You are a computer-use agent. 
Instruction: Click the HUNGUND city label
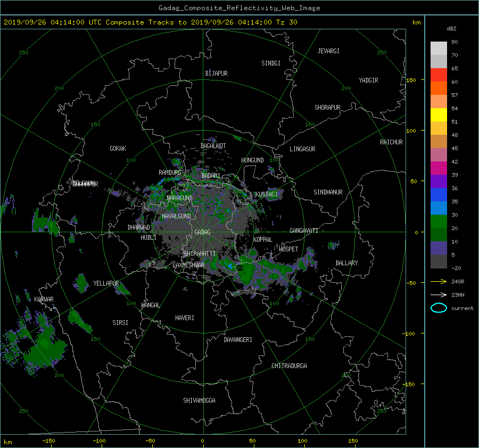coord(252,160)
